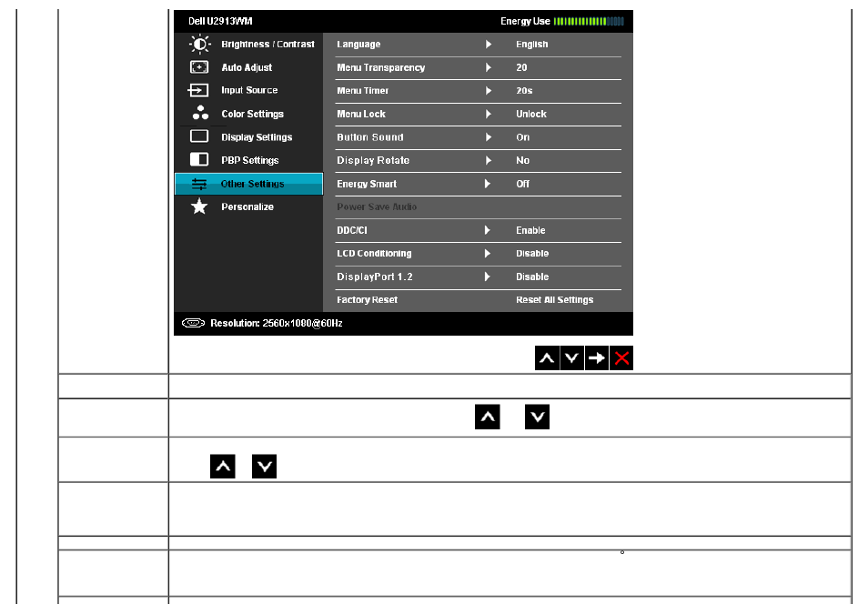The width and height of the screenshot is (868, 614).
Task: Open the PBP Settings menu
Action: click(248, 160)
